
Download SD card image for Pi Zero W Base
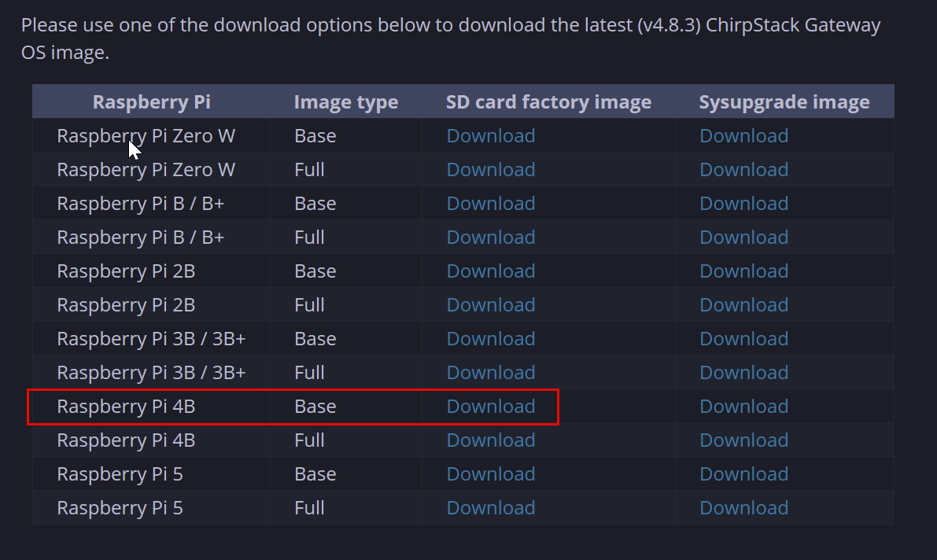tap(490, 136)
